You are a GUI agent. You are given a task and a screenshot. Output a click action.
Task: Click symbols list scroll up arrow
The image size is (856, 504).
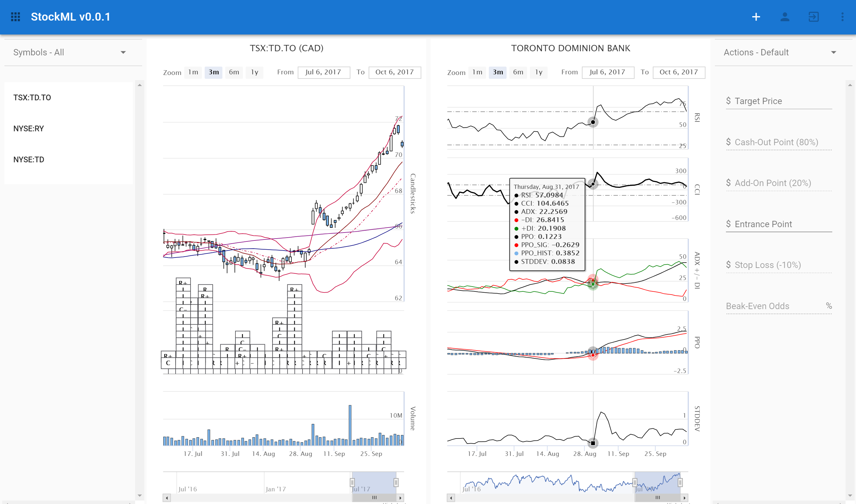pyautogui.click(x=140, y=85)
